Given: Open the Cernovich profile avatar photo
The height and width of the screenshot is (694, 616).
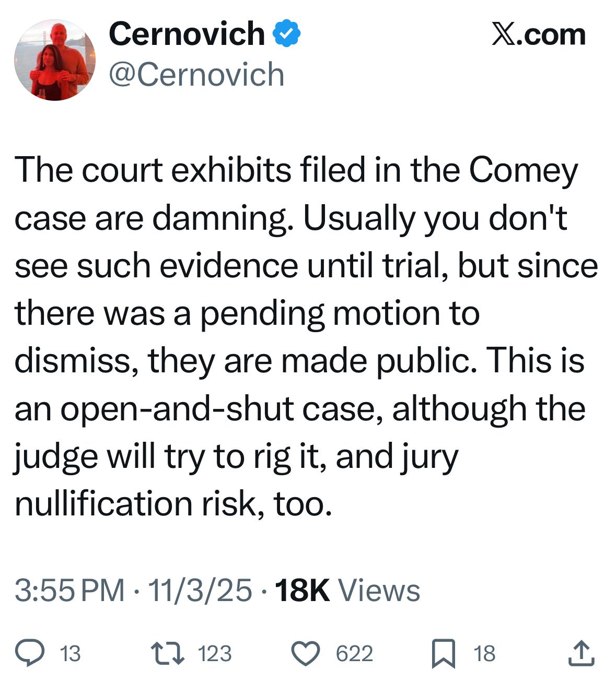Looking at the screenshot, I should (x=54, y=60).
